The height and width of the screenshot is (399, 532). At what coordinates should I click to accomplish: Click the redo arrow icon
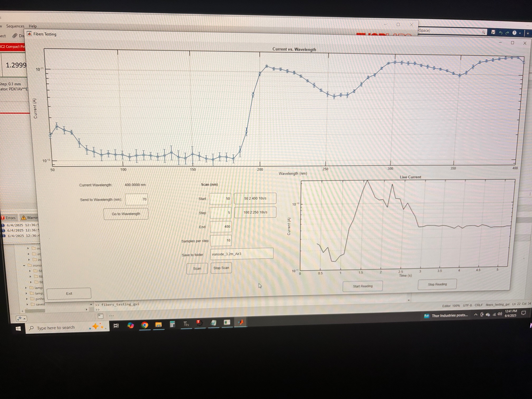point(507,33)
